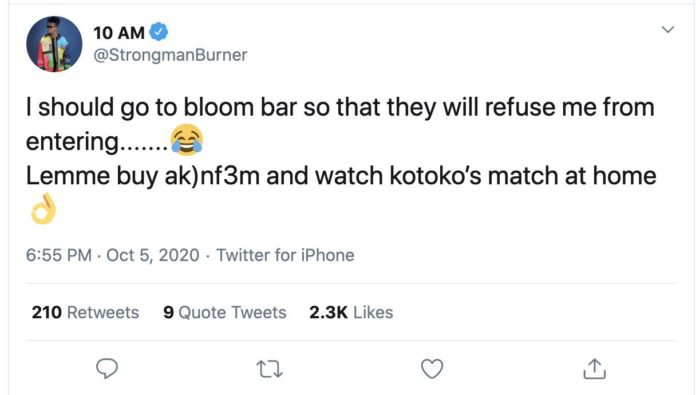Image resolution: width=696 pixels, height=395 pixels.
Task: Open the Twitter for iPhone source link
Action: (285, 256)
